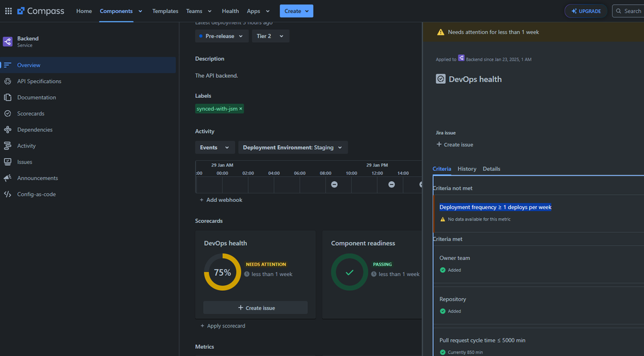644x356 pixels.
Task: Click the Announcements megaphone icon
Action: (x=7, y=178)
